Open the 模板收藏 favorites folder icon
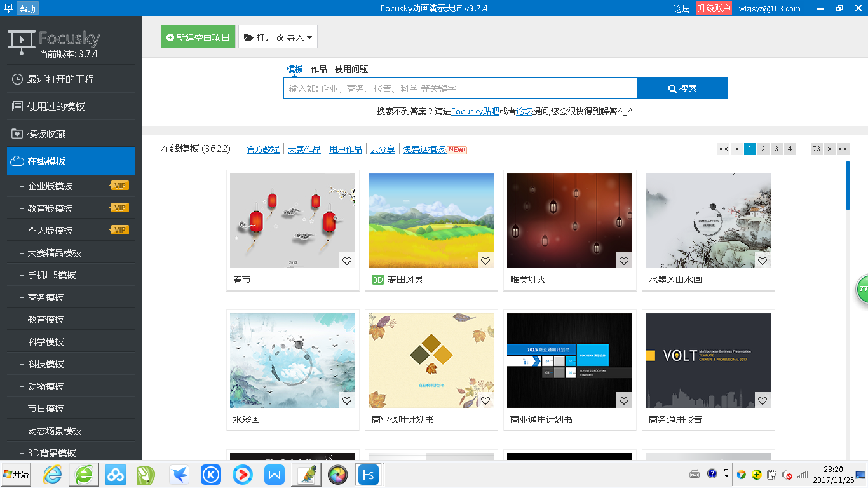Screen dimensions: 868x488 click(x=15, y=134)
